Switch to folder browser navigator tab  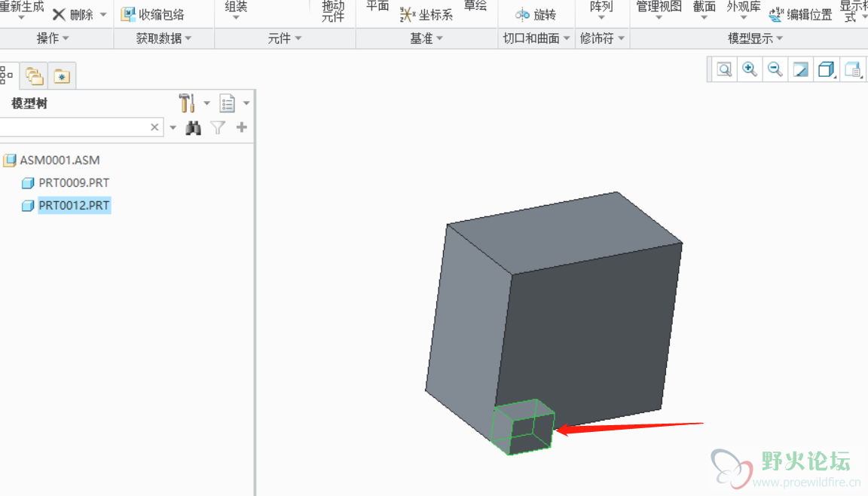(x=35, y=76)
